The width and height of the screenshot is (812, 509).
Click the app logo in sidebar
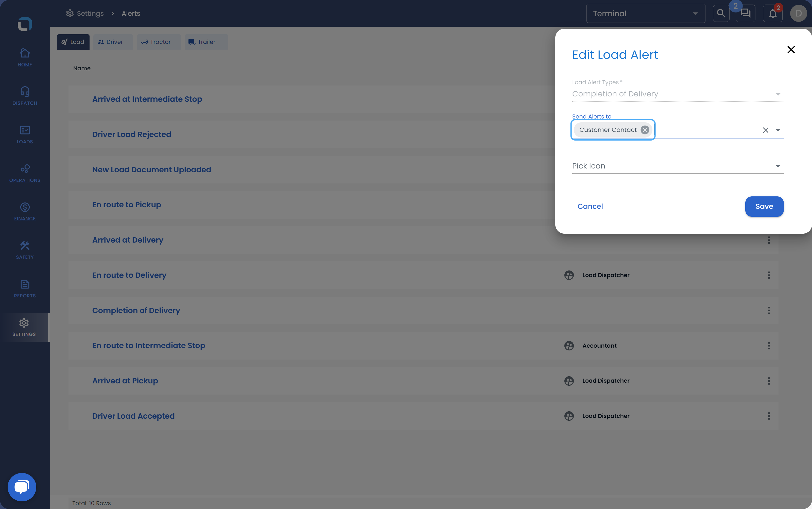pos(25,24)
